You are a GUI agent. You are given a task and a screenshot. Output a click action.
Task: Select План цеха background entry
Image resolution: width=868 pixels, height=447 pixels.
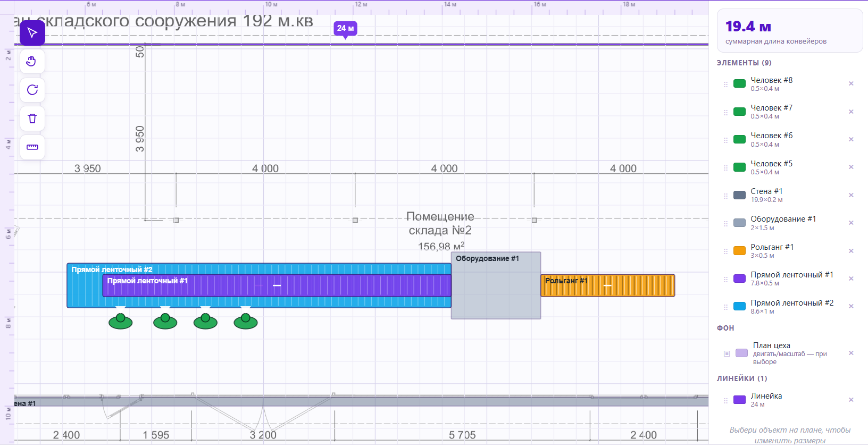790,353
